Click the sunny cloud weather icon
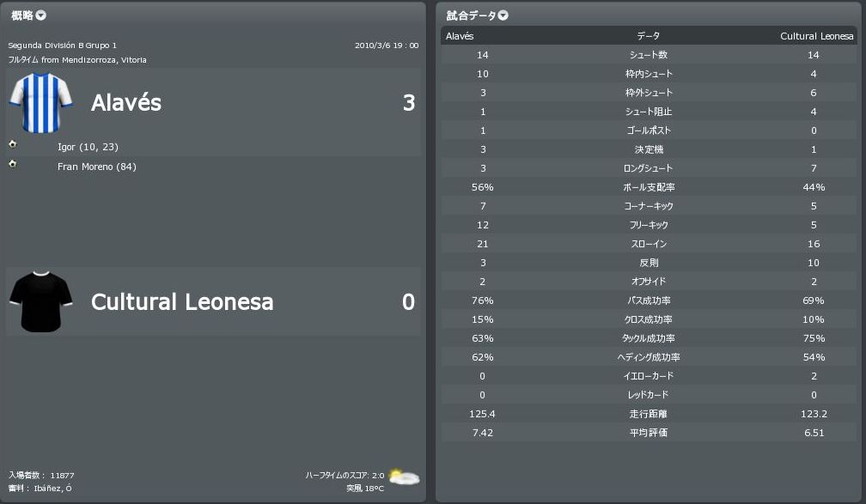 (x=403, y=477)
